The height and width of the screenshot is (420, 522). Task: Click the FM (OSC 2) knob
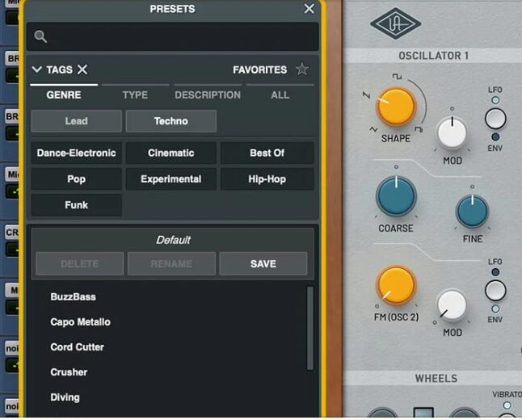[396, 286]
